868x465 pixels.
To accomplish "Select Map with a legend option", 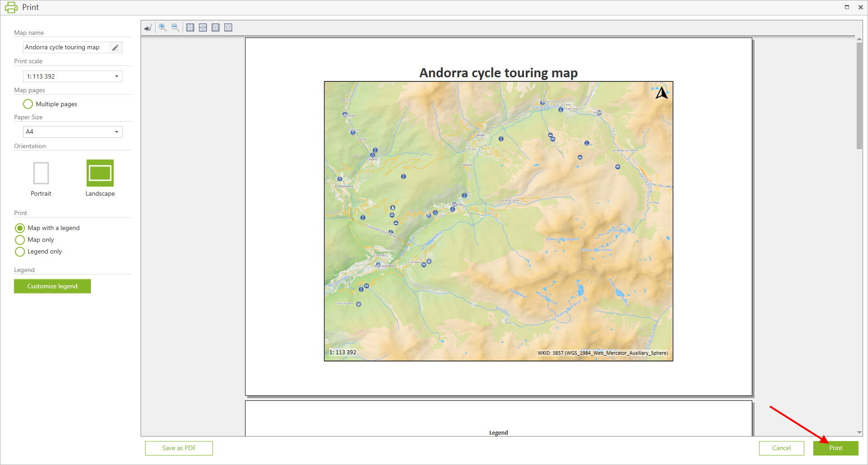I will point(20,228).
